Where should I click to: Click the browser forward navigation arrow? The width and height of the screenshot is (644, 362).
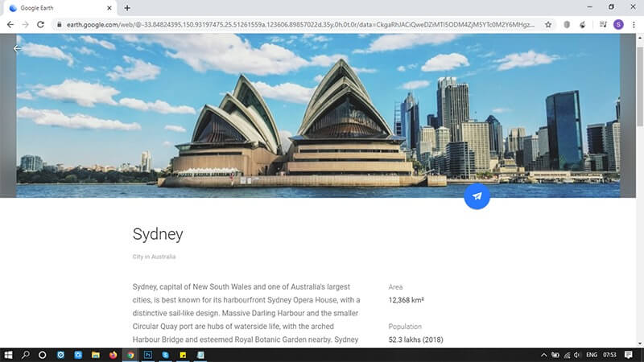(26, 25)
